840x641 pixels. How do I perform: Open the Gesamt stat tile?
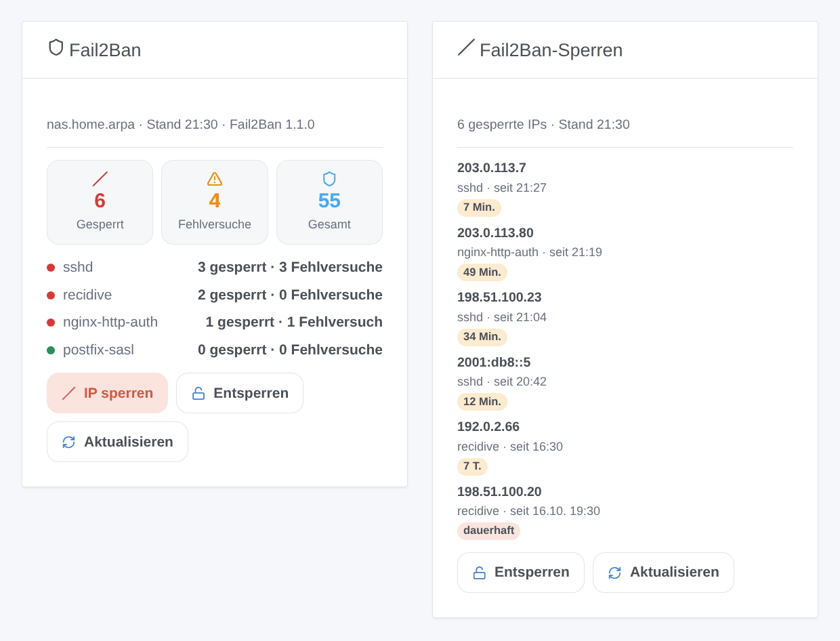(329, 202)
